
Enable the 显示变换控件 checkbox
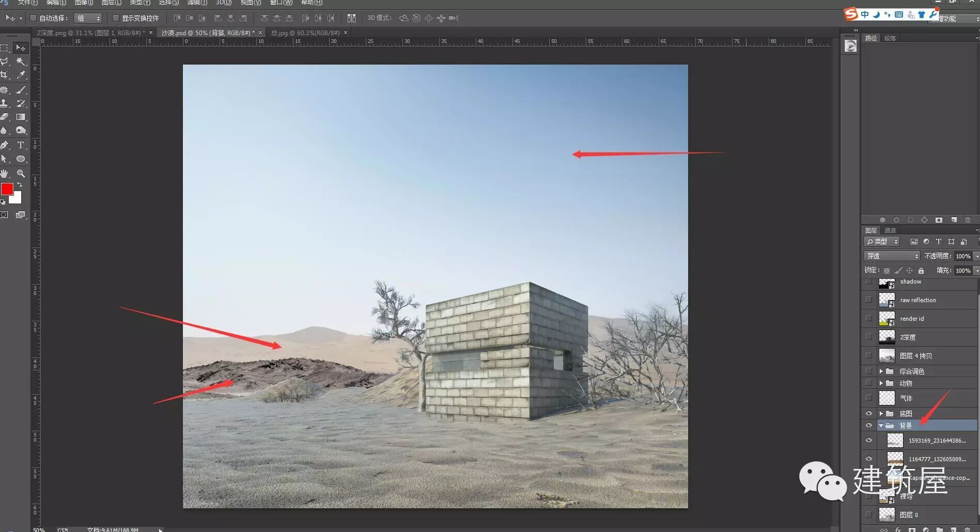pos(116,18)
